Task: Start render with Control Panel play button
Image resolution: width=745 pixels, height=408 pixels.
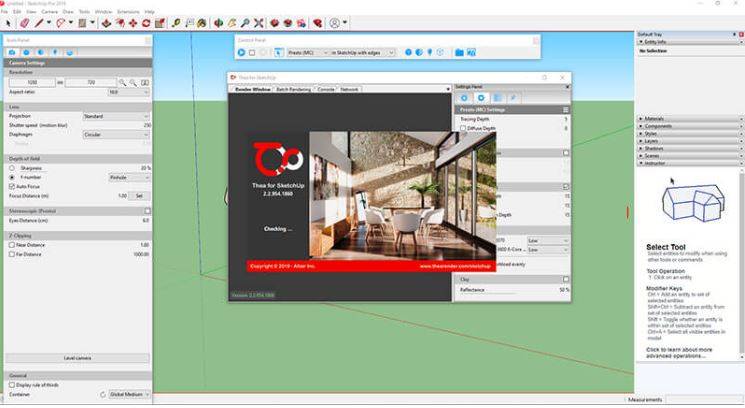Action: point(243,52)
